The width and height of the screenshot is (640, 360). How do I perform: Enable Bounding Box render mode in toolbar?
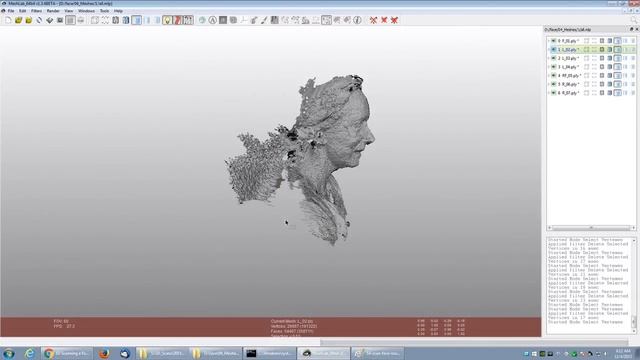tap(95, 20)
